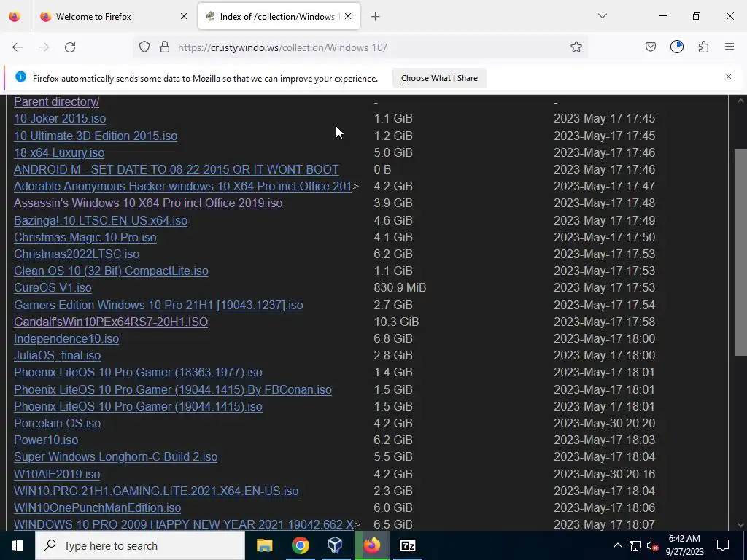Click the Type here to search box

pos(140,545)
